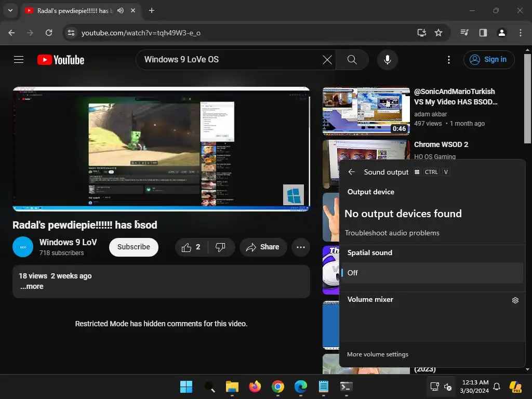Viewport: 532px width, 399px height.
Task: Open adam akbar channel name
Action: pyautogui.click(x=430, y=114)
